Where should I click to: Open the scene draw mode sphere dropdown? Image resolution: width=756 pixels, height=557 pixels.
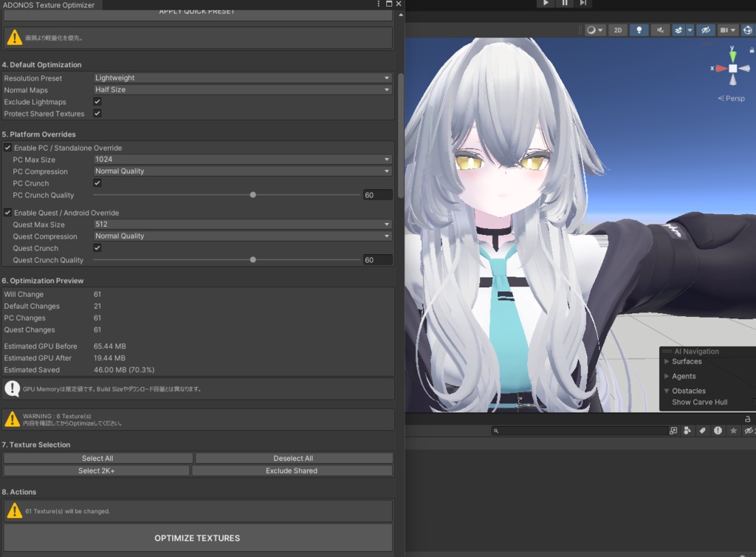[x=594, y=30]
